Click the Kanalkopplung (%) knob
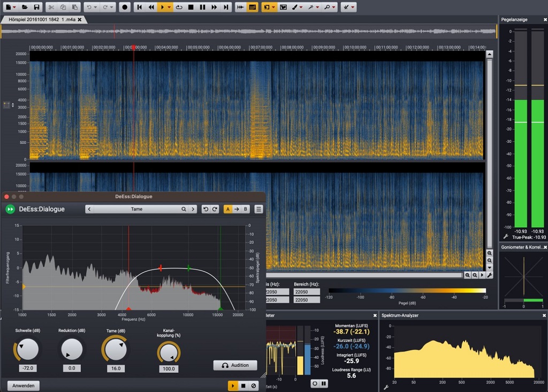 coord(169,352)
